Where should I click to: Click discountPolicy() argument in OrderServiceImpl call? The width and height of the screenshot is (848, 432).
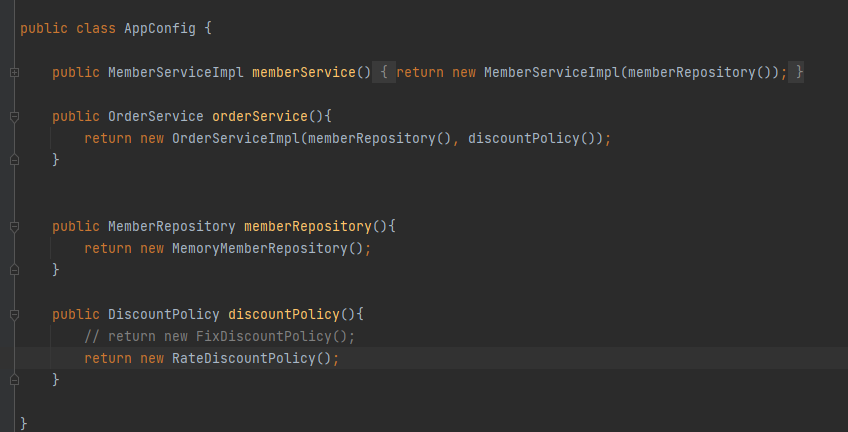(532, 138)
